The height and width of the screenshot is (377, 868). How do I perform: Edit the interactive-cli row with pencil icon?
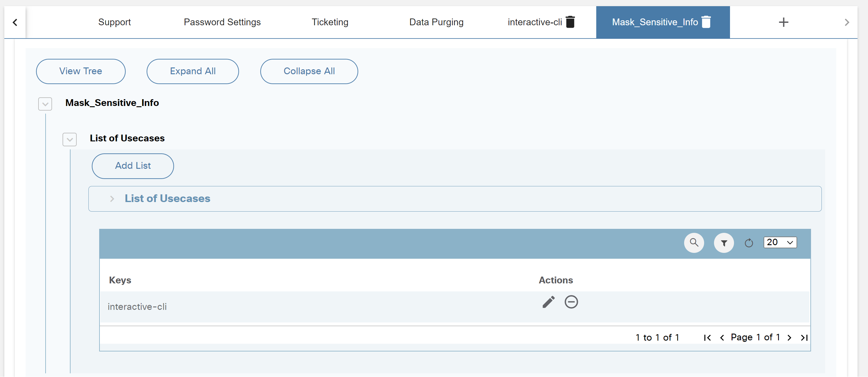(548, 302)
